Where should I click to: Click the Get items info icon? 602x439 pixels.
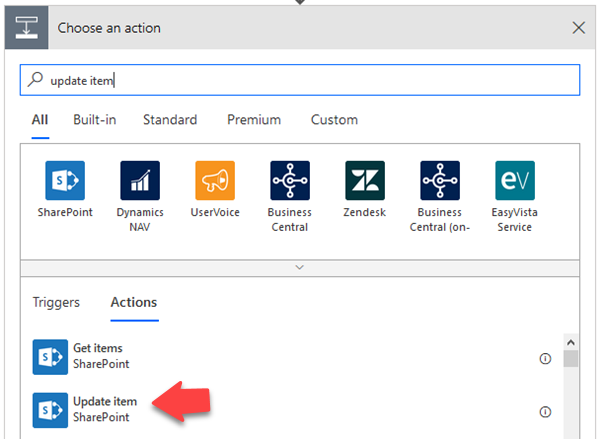tap(545, 359)
